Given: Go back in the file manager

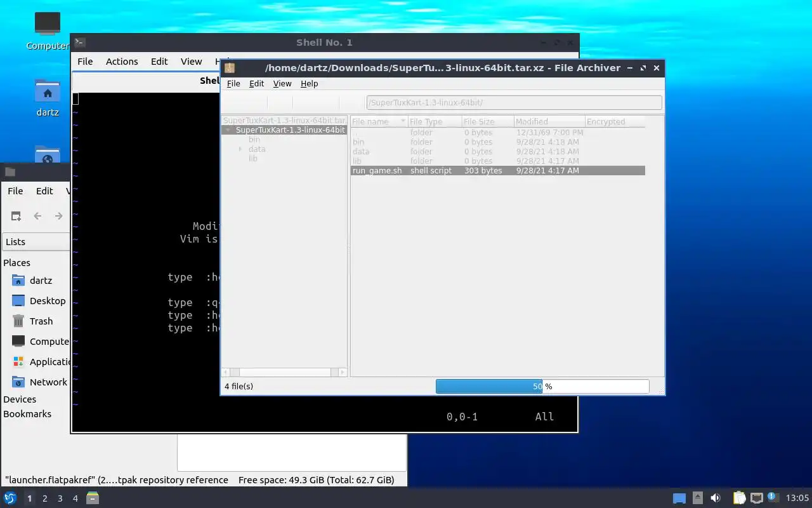Looking at the screenshot, I should (x=37, y=216).
